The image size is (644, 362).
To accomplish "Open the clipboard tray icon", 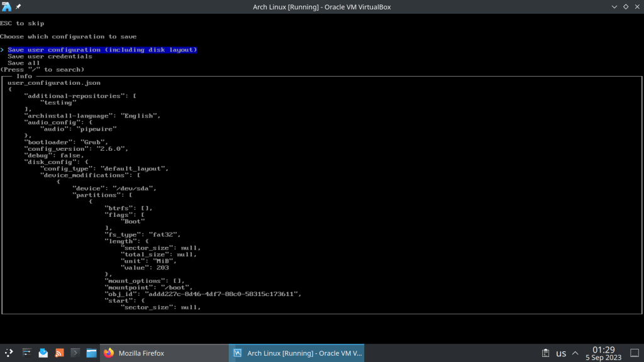I will click(545, 353).
